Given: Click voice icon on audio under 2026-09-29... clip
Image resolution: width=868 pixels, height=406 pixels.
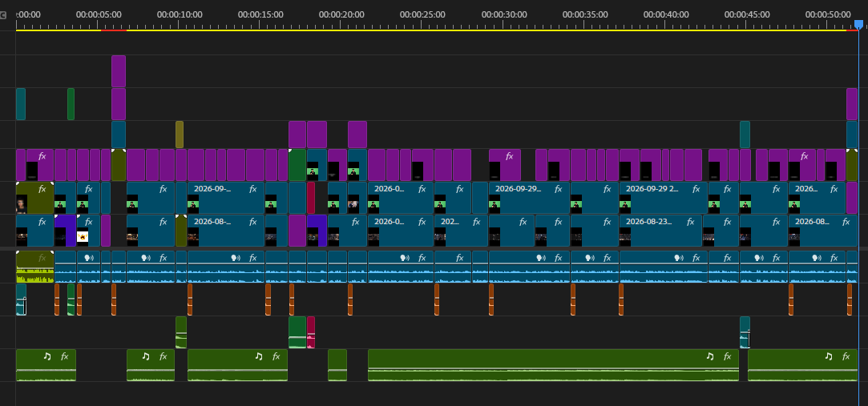Looking at the screenshot, I should (x=541, y=258).
